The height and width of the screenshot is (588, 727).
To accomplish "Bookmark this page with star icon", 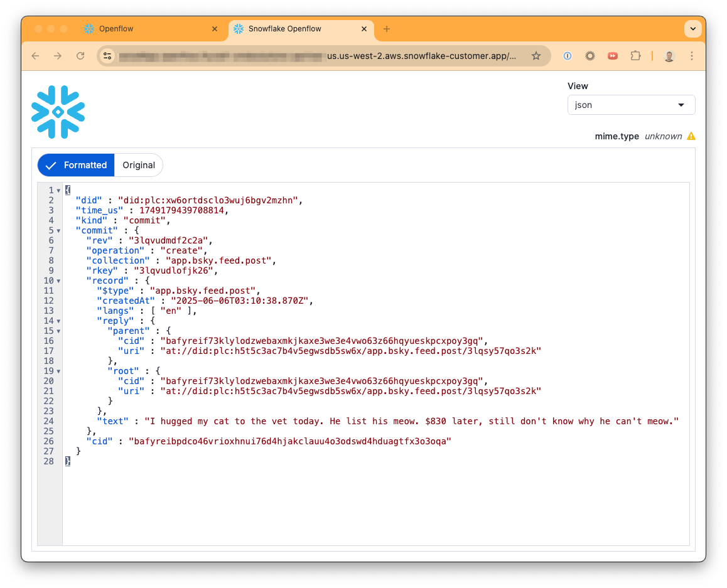I will pos(536,56).
